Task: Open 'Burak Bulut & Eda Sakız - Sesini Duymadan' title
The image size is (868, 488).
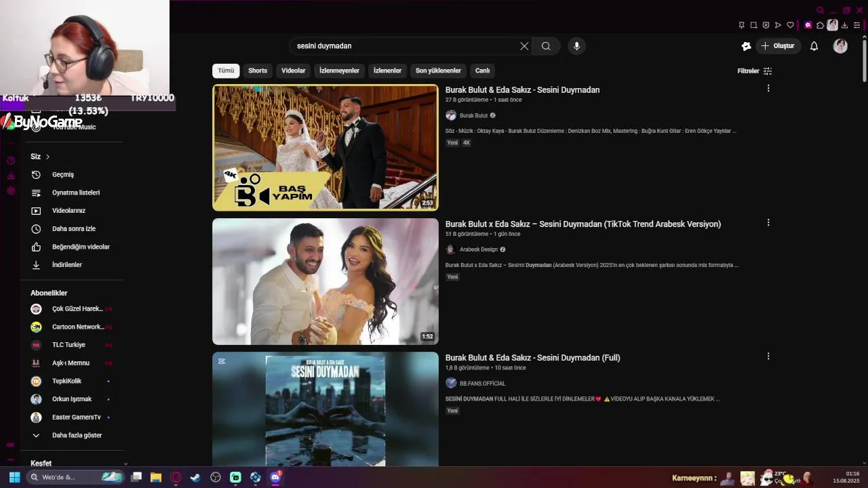Action: coord(522,89)
